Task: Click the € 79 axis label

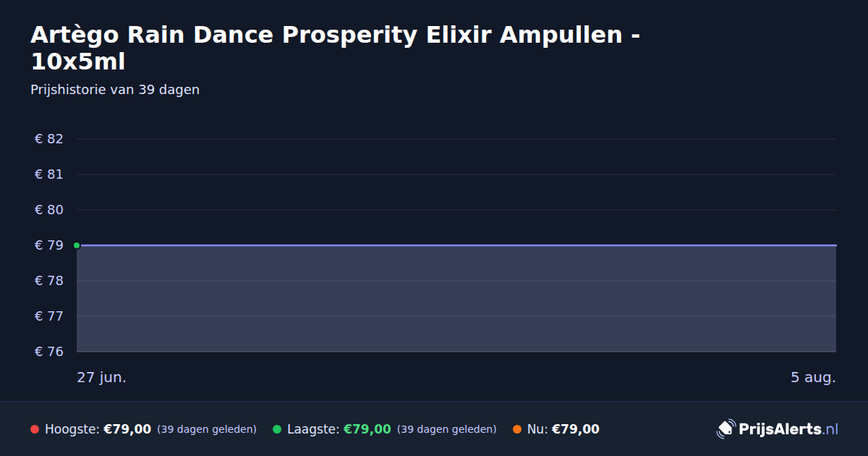Action: click(x=49, y=245)
